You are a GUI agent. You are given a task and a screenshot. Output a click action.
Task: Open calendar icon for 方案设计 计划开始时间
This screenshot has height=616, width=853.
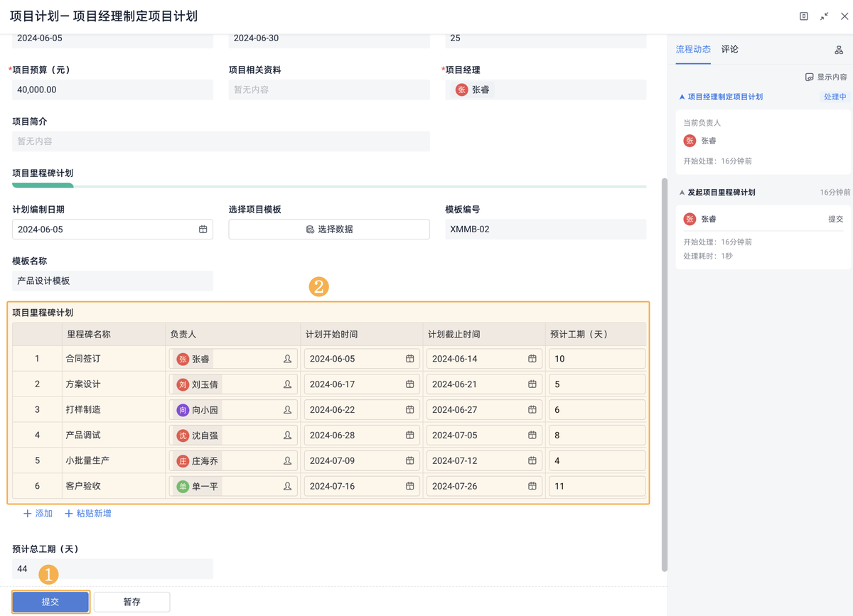tap(410, 384)
